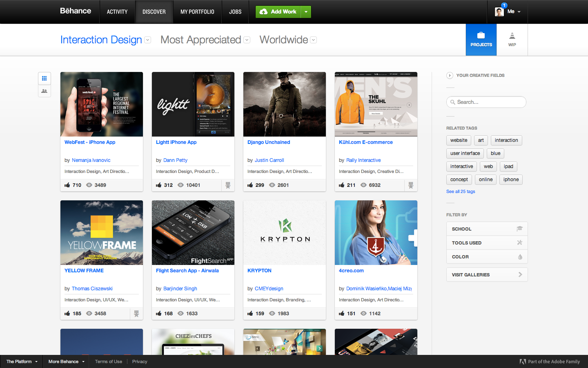Screen dimensions: 588x368
Task: Open The Platform footer menu
Action: 22,361
